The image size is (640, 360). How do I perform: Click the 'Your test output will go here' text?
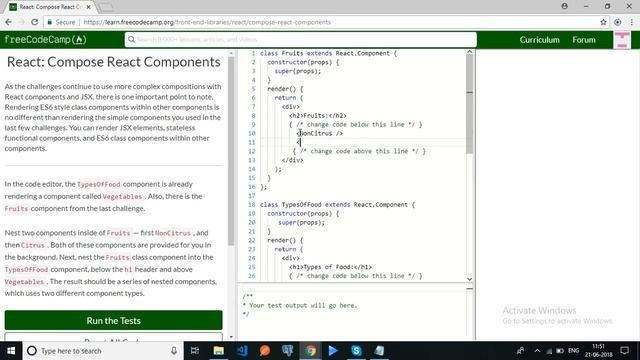pyautogui.click(x=303, y=305)
